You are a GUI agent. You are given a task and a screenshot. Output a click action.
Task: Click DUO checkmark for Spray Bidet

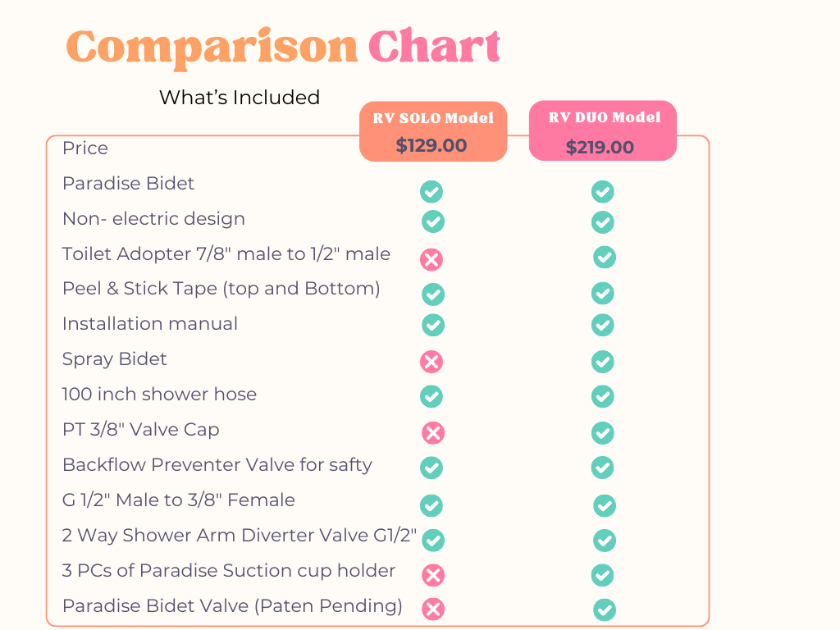[x=603, y=362]
